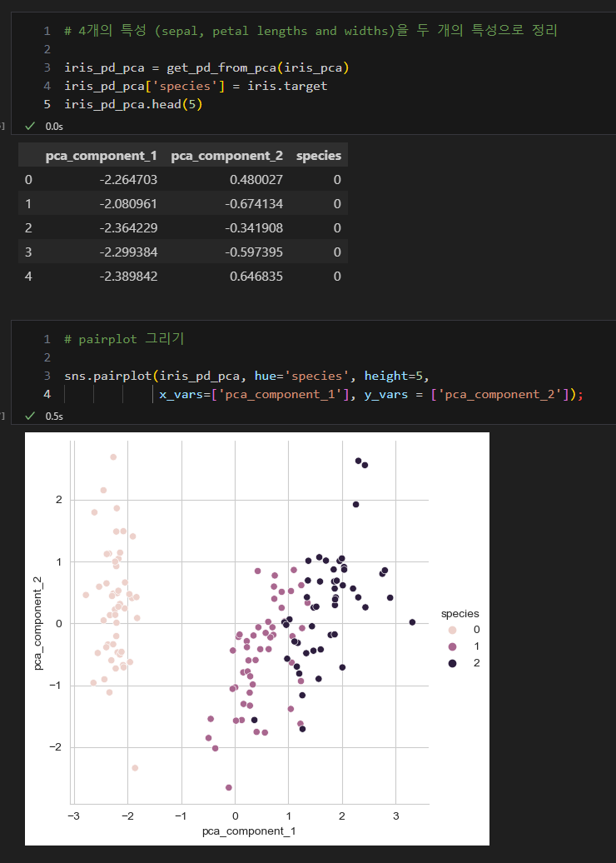Click the pca_component_2 y-axis label on plot
Screen dimensions: 616x863
pyautogui.click(x=38, y=623)
